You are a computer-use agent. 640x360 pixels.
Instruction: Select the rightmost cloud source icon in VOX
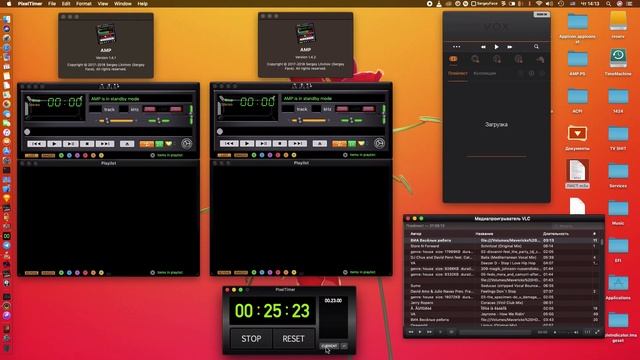pos(540,60)
